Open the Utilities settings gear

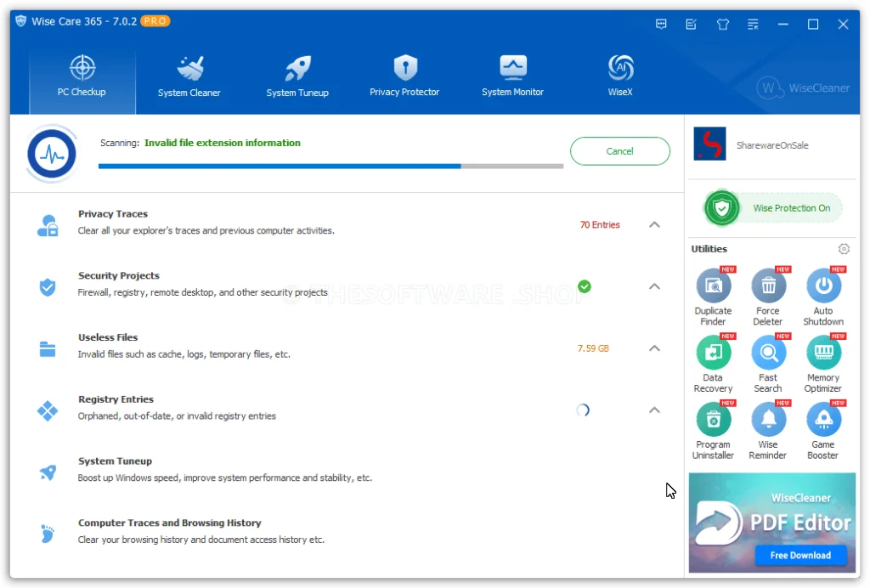click(x=844, y=249)
